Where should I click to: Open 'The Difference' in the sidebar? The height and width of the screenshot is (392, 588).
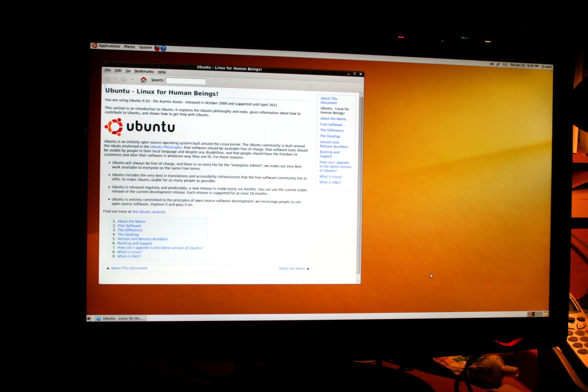(x=332, y=130)
